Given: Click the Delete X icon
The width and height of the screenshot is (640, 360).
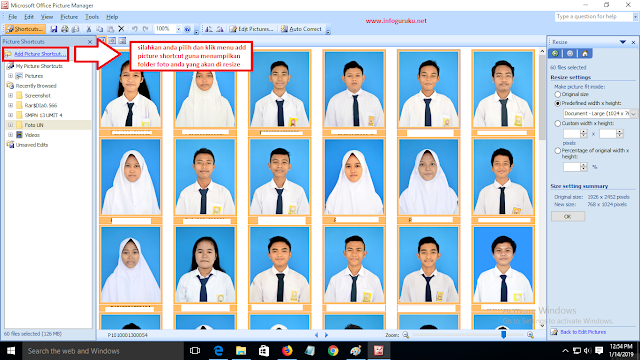Looking at the screenshot, I should point(121,29).
